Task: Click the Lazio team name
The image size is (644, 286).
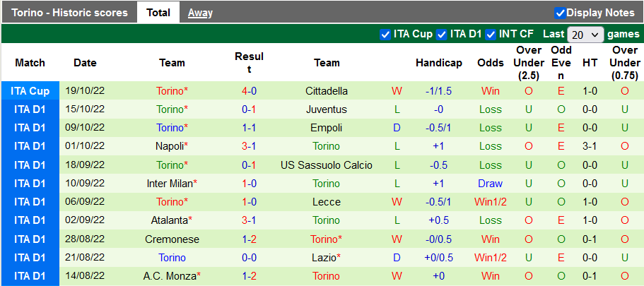Action: (x=324, y=258)
